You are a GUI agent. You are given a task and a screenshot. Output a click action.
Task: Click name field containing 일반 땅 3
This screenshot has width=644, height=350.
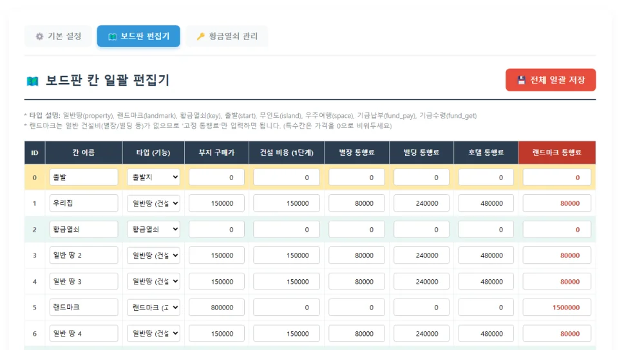click(x=84, y=281)
